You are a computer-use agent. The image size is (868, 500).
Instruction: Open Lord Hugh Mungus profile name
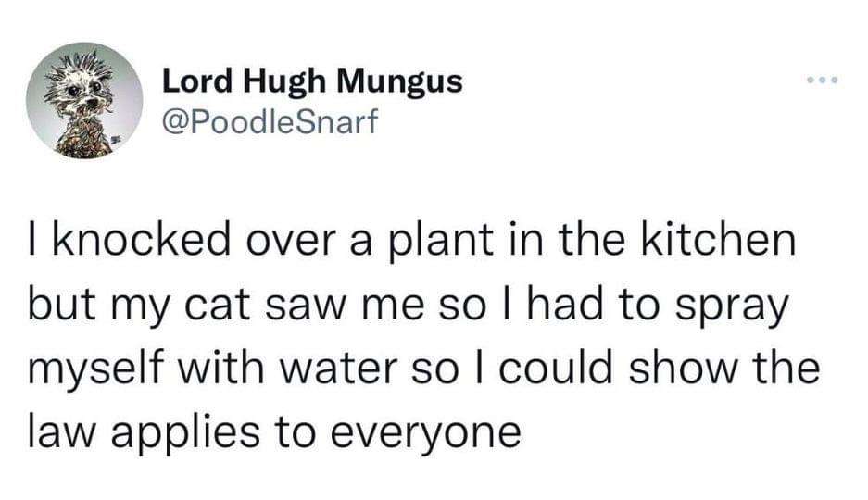[x=312, y=81]
